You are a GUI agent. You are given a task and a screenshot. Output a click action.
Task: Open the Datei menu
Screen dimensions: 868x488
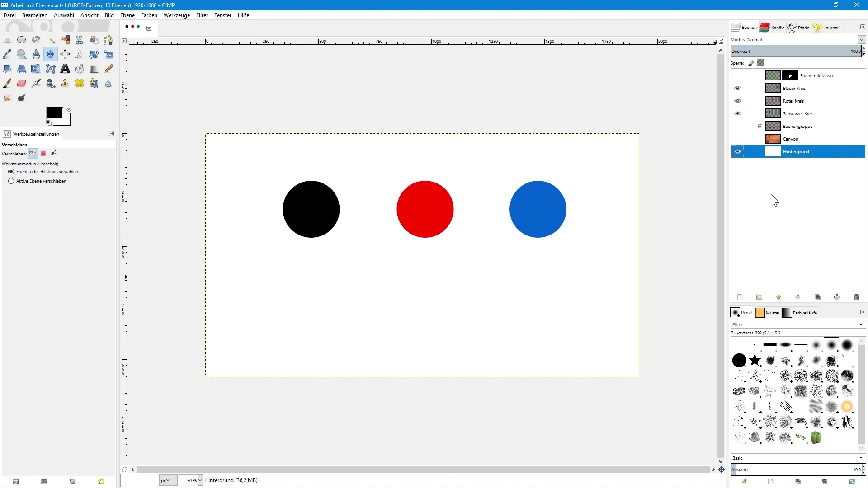9,15
